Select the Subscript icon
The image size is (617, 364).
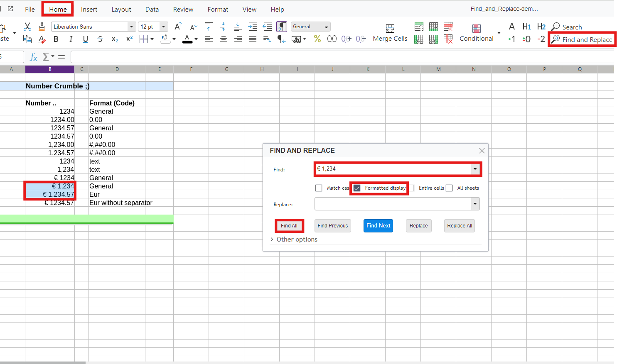(x=116, y=39)
